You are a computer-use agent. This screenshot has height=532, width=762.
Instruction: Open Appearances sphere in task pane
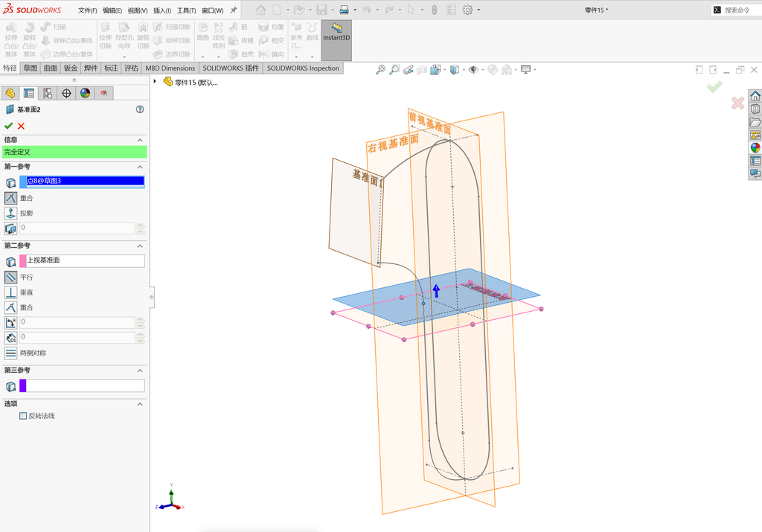coord(755,147)
